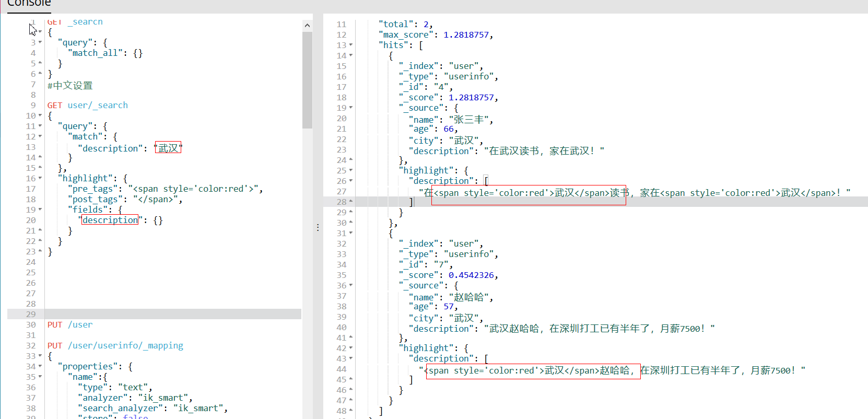
Task: Place cursor on "GET user/_search" request line
Action: pyautogui.click(x=88, y=105)
